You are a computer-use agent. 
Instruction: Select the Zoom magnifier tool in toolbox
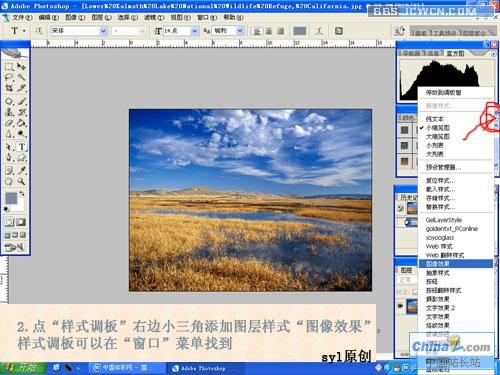pyautogui.click(x=22, y=181)
